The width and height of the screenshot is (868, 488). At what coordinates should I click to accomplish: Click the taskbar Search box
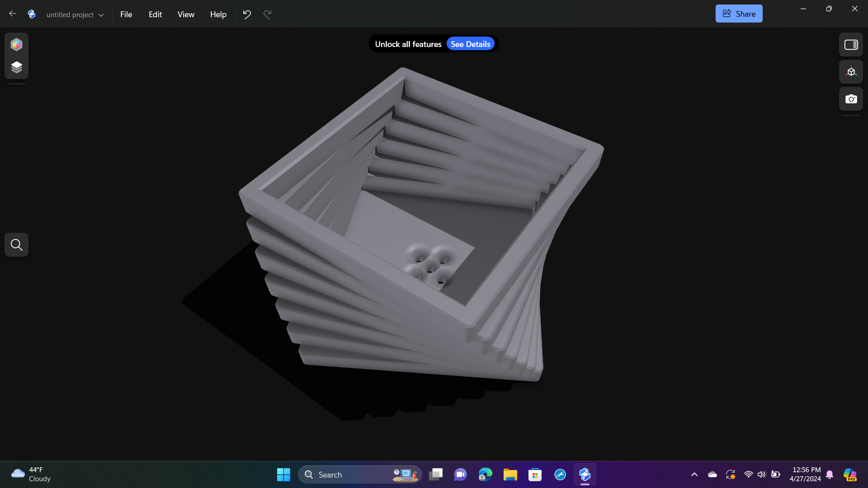pyautogui.click(x=360, y=474)
